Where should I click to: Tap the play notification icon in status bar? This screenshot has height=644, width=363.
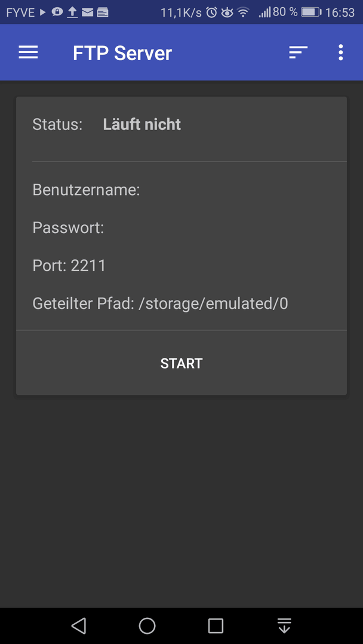(43, 13)
